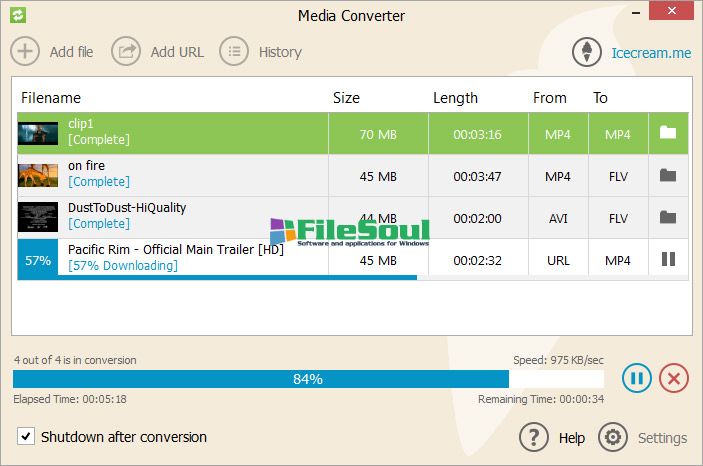Uncheck Shutdown after conversion checkbox
The width and height of the screenshot is (703, 466).
[26, 437]
